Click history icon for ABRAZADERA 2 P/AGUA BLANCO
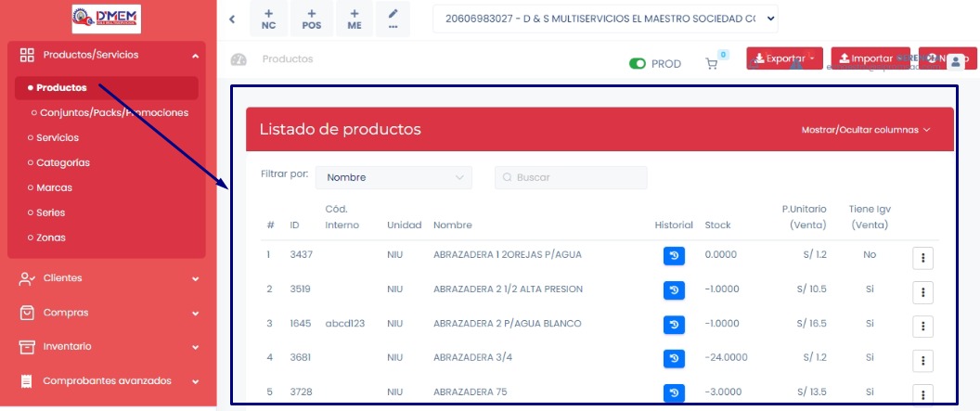980x411 pixels. [x=674, y=325]
